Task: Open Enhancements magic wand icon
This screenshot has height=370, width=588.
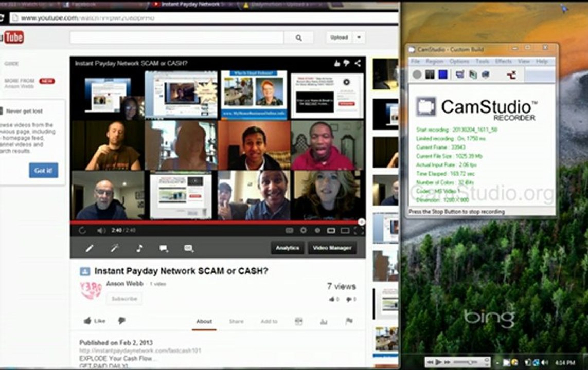Action: [114, 248]
